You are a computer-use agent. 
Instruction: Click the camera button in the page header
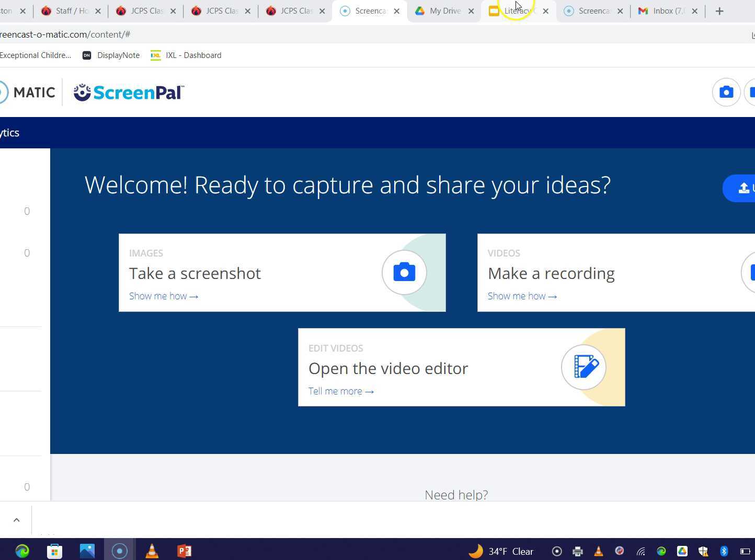(726, 92)
